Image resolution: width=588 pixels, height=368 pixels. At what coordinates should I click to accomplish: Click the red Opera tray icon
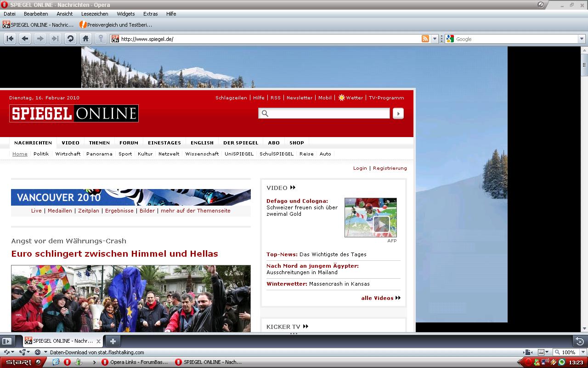tap(528, 362)
